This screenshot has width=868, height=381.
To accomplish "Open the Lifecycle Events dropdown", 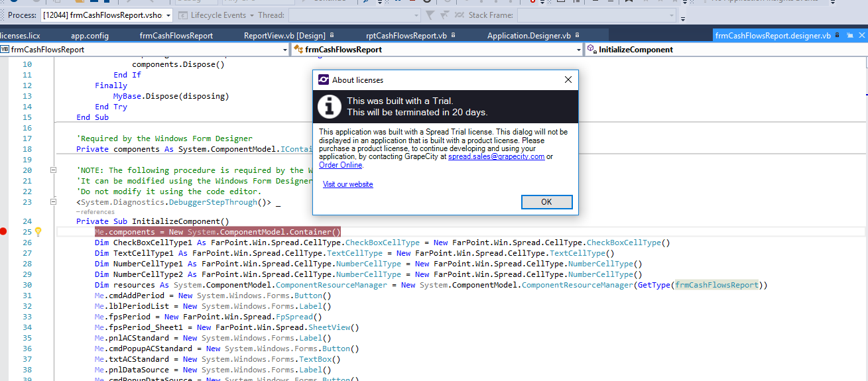I will 252,15.
